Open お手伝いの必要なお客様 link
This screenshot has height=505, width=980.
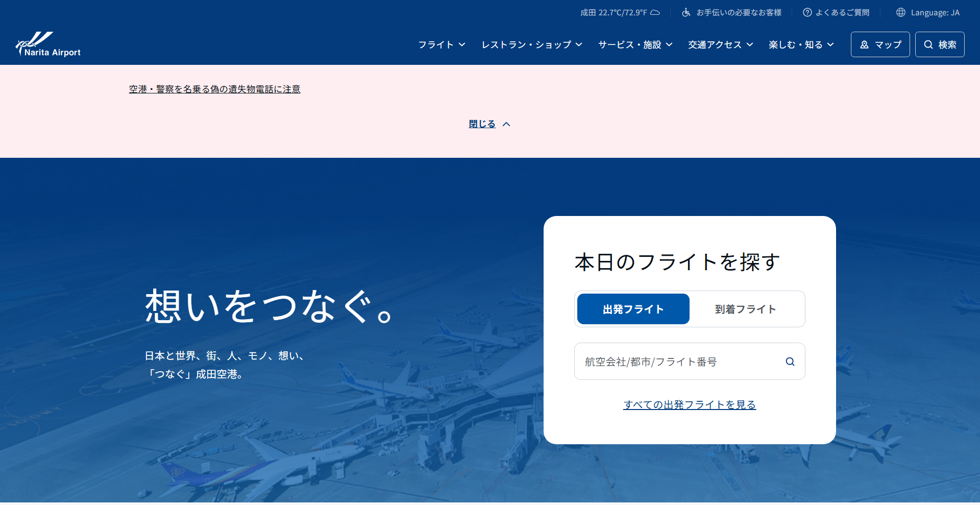coord(731,12)
